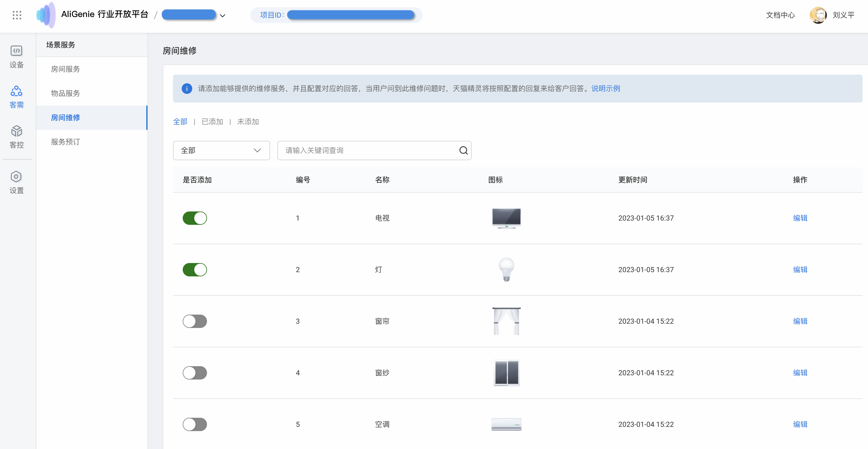Expand the project name dropdown chevron
The image size is (868, 449).
click(x=222, y=15)
